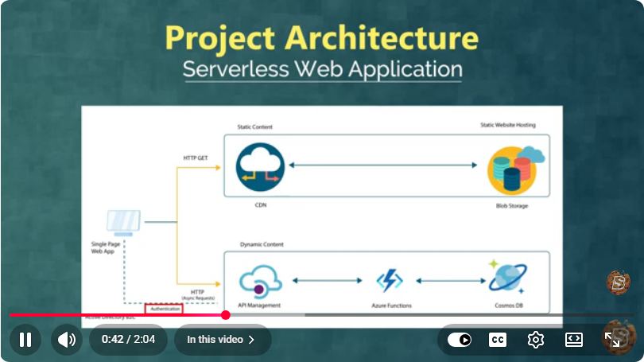This screenshot has height=362, width=644.
Task: Click the Project Architecture title
Action: tap(322, 38)
